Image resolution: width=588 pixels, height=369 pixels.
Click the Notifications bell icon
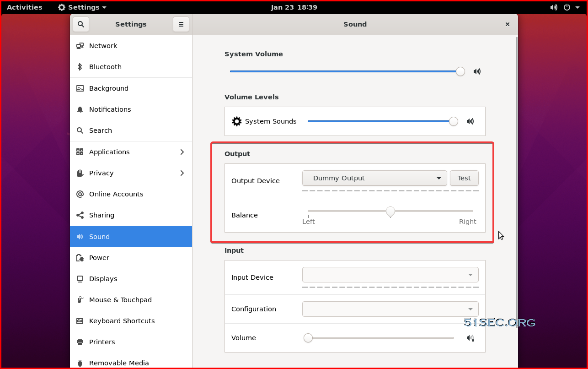(x=80, y=109)
